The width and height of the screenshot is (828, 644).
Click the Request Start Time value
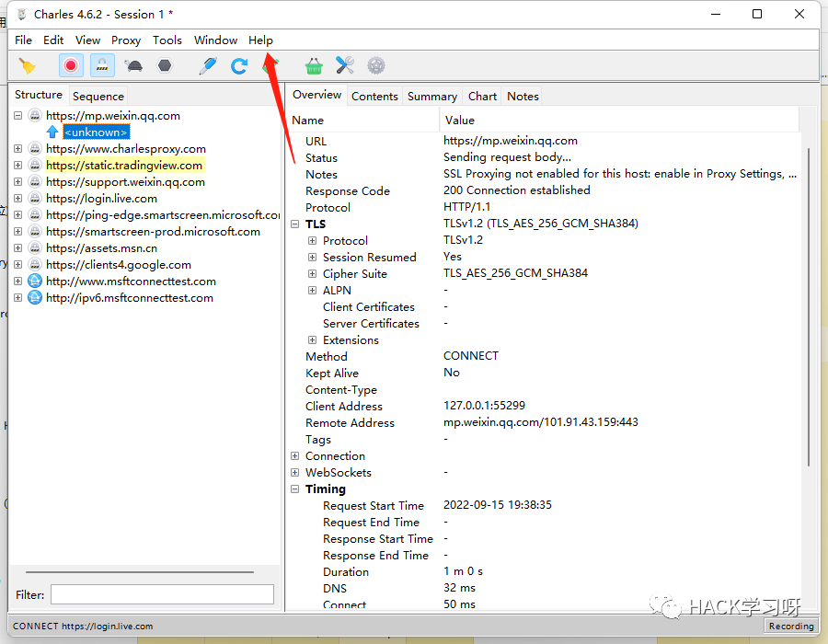pos(498,505)
